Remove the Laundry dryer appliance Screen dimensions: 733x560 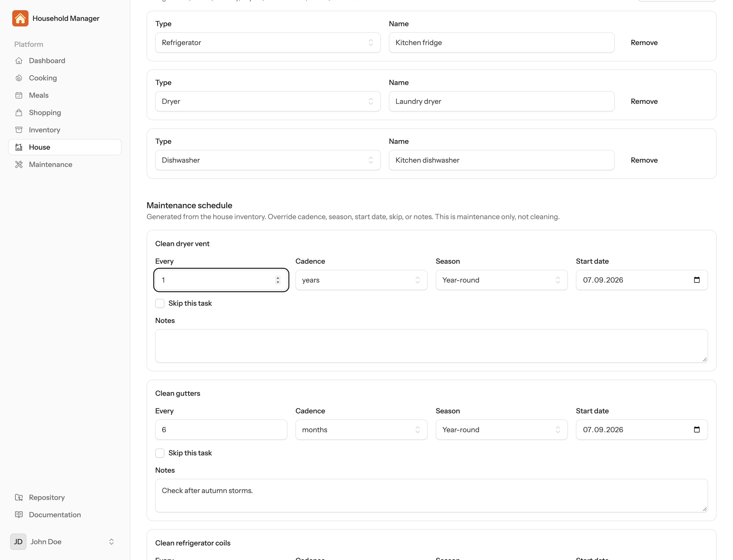644,101
